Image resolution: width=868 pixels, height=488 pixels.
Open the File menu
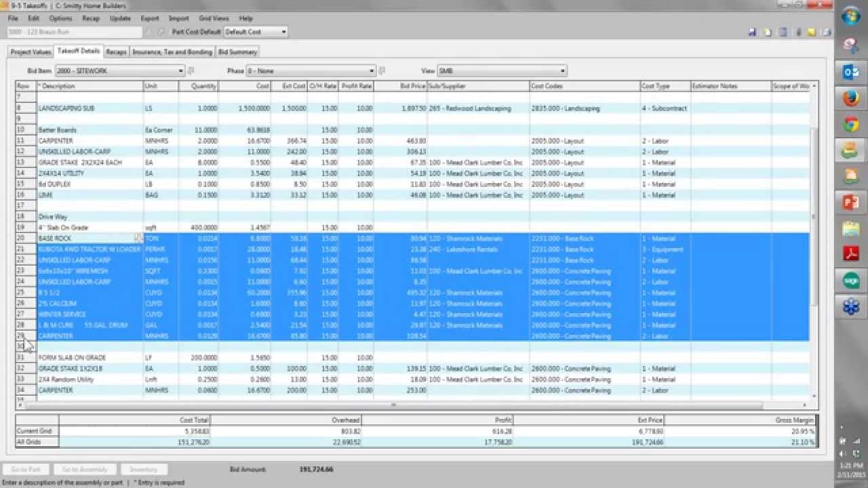coord(13,18)
